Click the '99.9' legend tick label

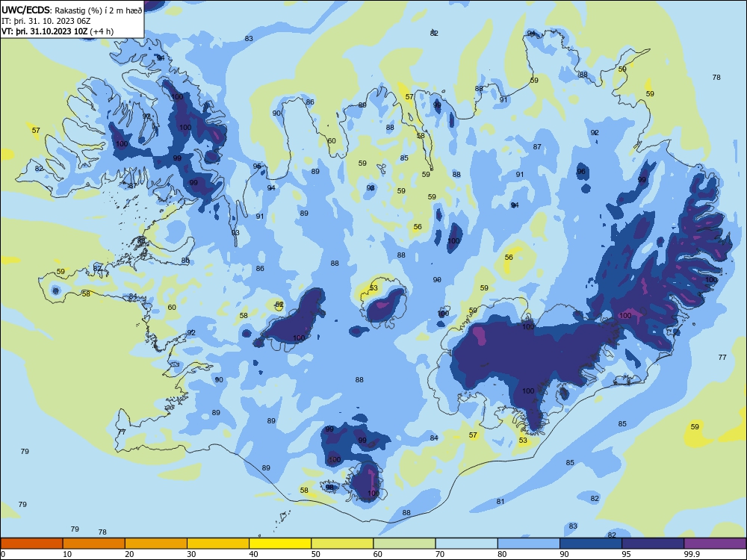click(691, 554)
